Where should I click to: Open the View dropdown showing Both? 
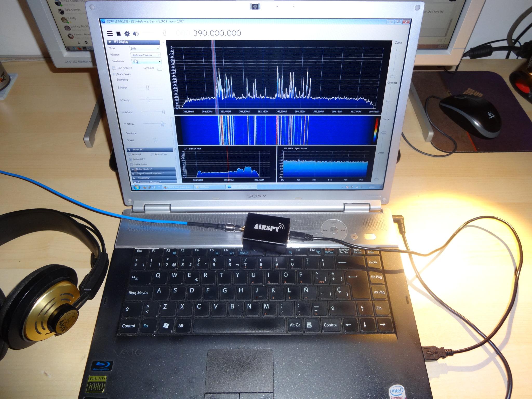(145, 49)
